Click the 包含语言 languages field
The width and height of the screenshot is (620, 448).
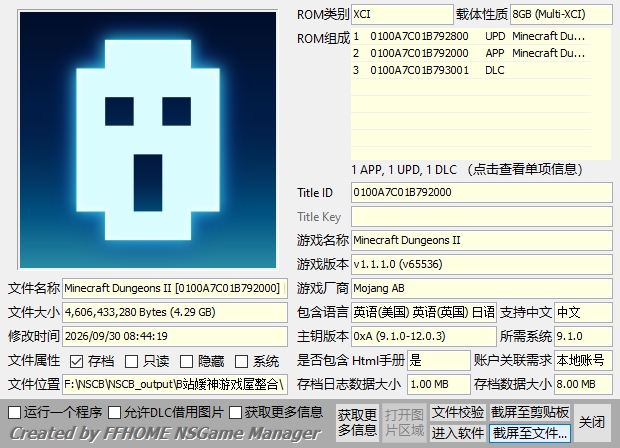pyautogui.click(x=423, y=312)
